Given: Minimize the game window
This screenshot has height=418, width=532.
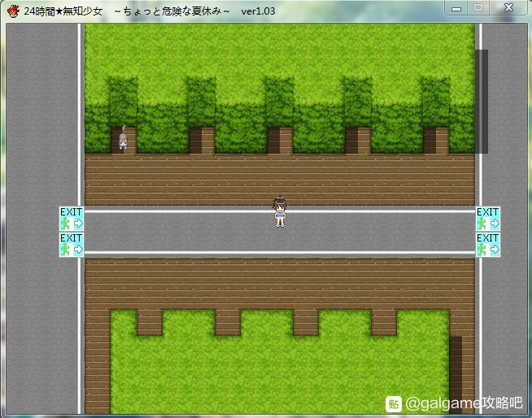Looking at the screenshot, I should 456,8.
